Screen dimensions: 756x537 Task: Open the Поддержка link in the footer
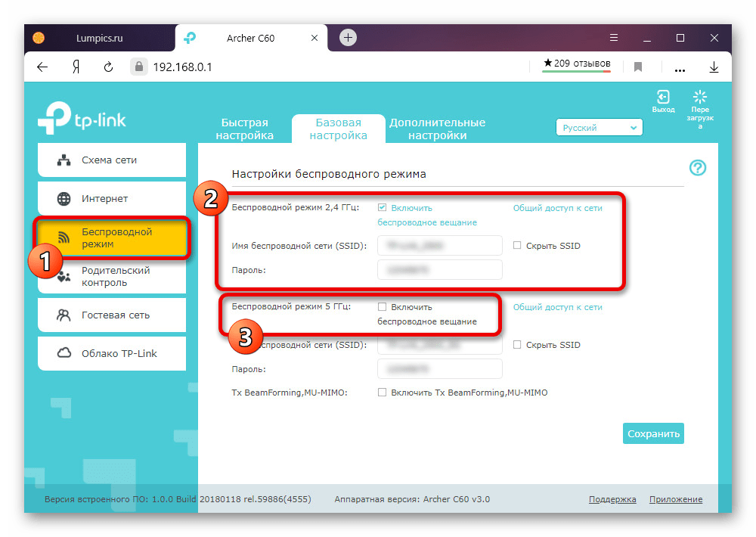[612, 499]
